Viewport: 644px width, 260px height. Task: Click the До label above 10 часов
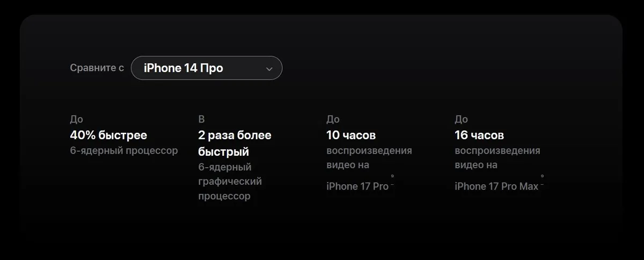point(333,119)
